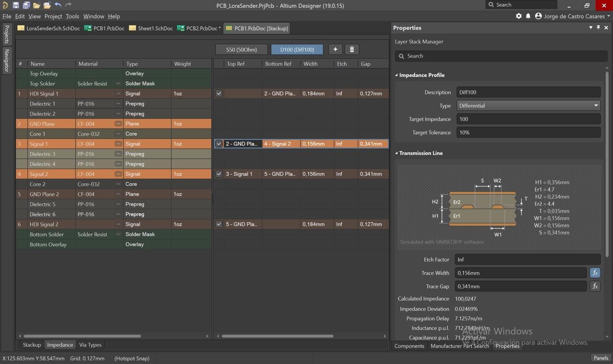Open notifications bell icon
613x364 pixels.
528,16
